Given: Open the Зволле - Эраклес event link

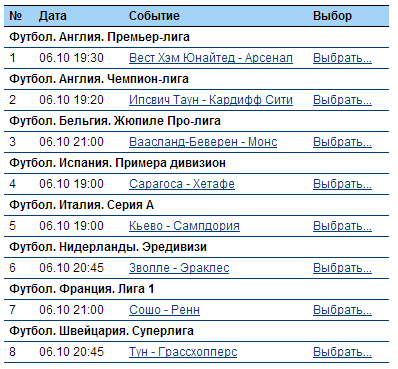Looking at the screenshot, I should tap(179, 268).
